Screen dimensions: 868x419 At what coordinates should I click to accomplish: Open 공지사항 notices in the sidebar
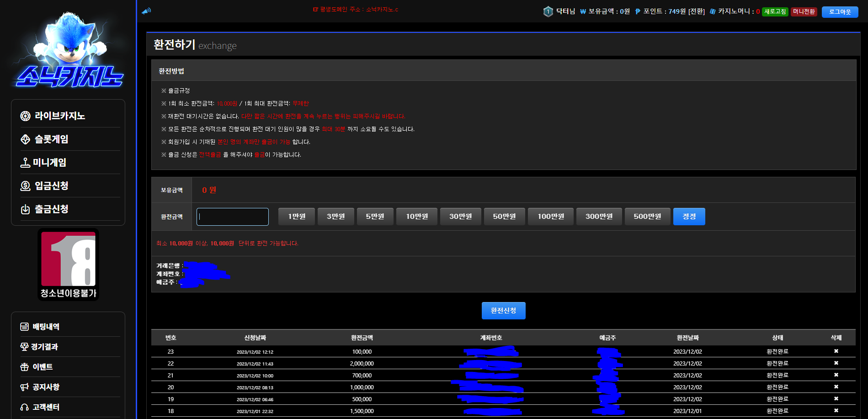(46, 387)
